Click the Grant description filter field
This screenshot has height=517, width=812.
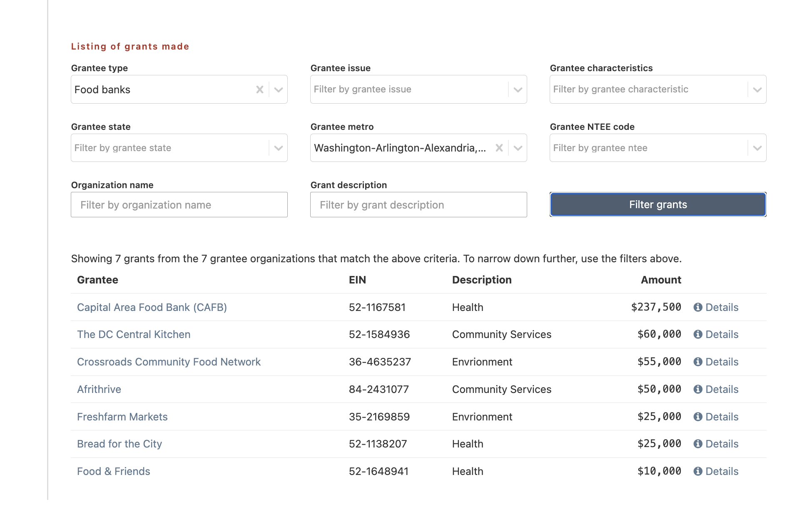pos(418,205)
